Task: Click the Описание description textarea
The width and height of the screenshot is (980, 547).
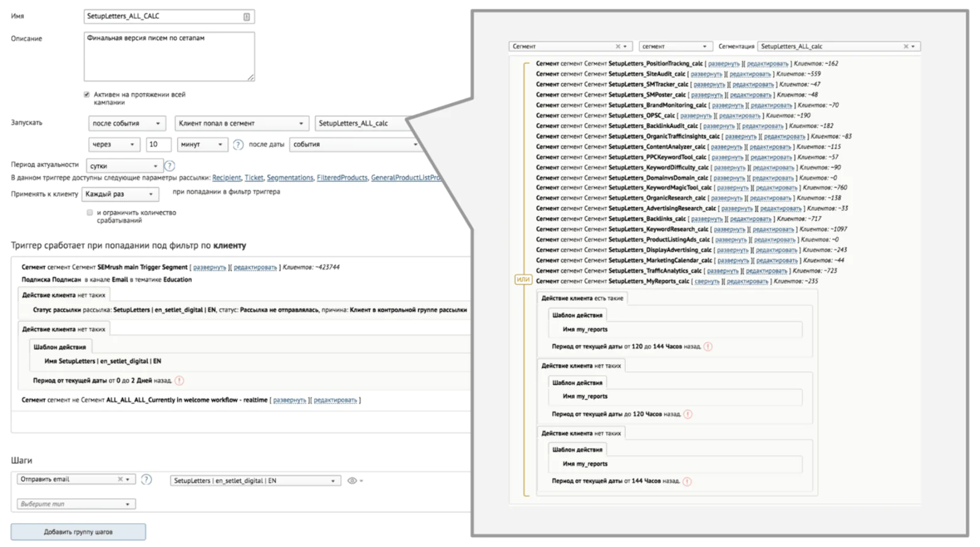Action: click(169, 56)
